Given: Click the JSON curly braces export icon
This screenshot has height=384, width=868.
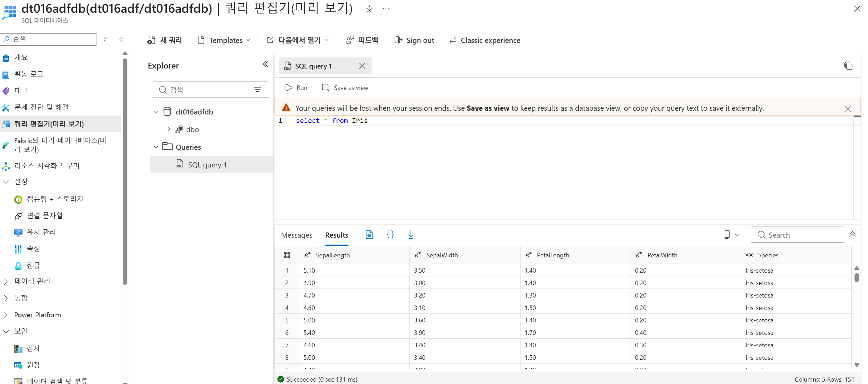Looking at the screenshot, I should 390,235.
